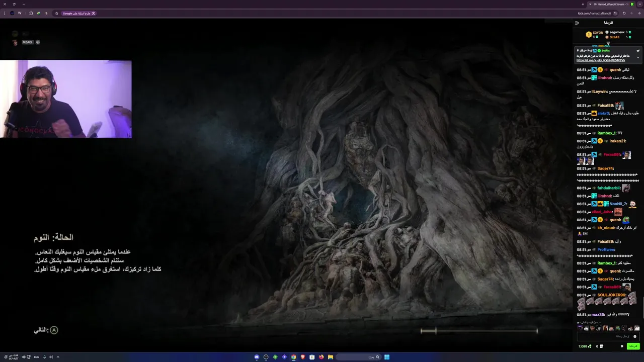Click the MSAD1 streamer badge label
The image size is (644, 362).
click(27, 42)
